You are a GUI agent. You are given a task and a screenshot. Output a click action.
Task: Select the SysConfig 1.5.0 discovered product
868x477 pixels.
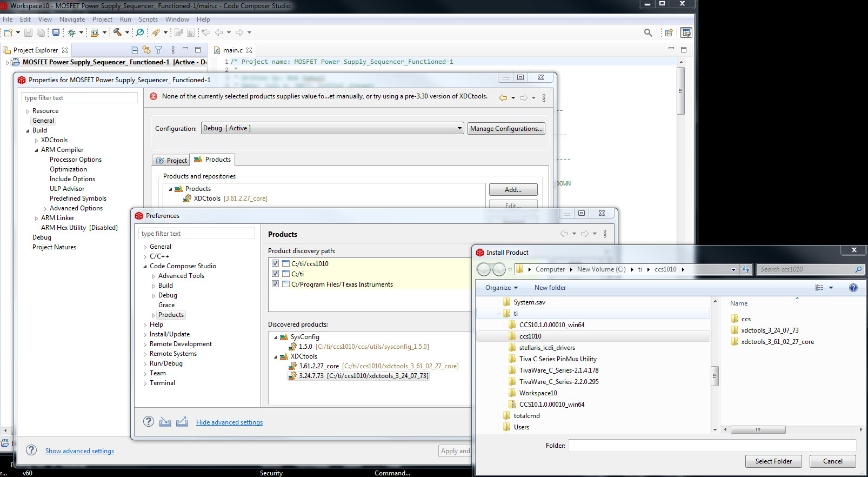[359, 347]
